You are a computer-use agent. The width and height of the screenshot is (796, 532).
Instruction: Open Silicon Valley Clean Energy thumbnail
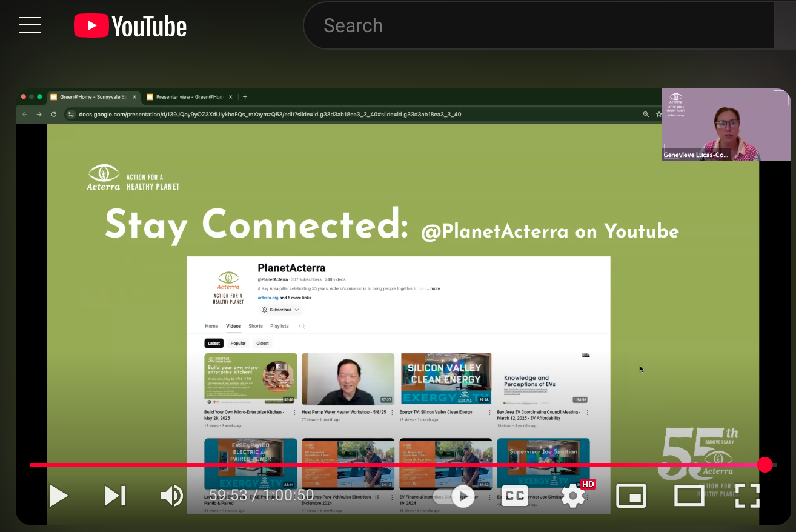(445, 379)
